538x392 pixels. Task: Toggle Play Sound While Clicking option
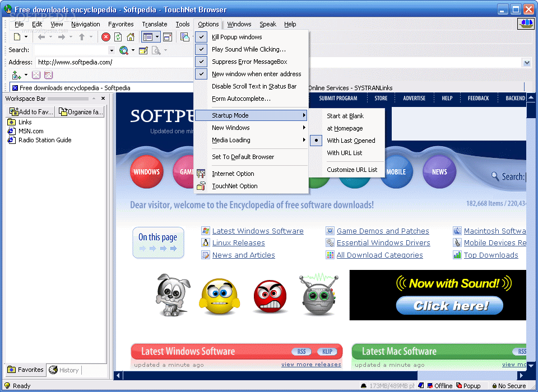252,49
